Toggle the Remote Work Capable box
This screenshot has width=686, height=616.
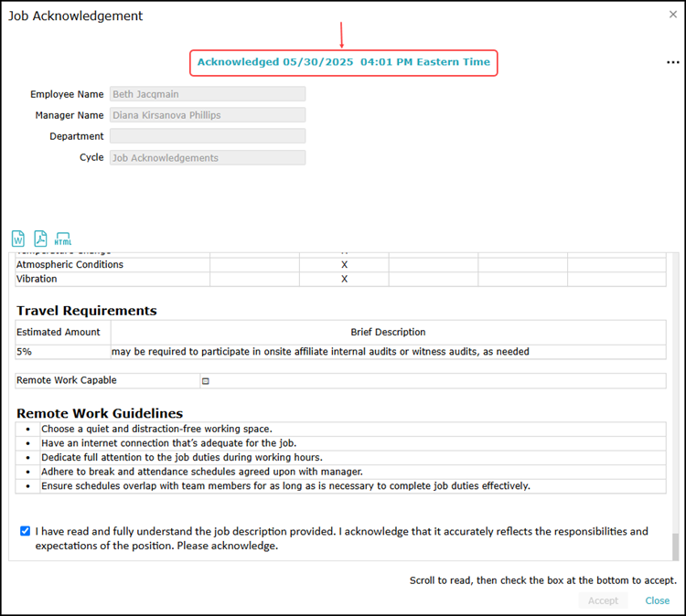tap(206, 381)
